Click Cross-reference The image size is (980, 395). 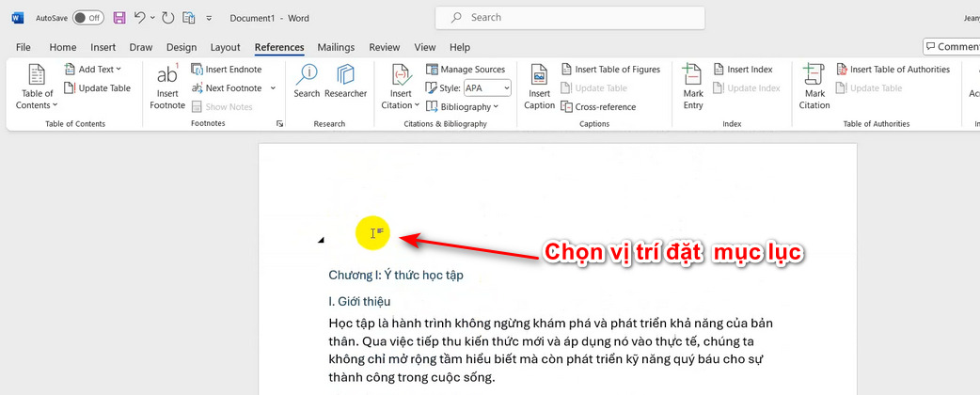coord(598,107)
